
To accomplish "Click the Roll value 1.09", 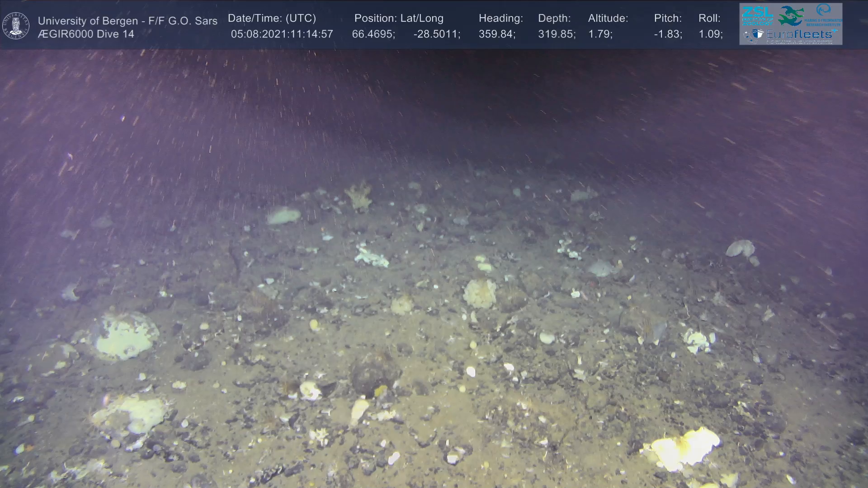I will tap(710, 34).
